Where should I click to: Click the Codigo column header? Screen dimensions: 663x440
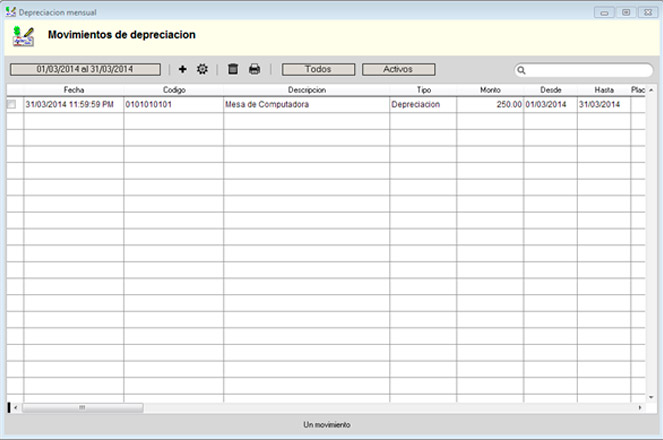point(174,90)
